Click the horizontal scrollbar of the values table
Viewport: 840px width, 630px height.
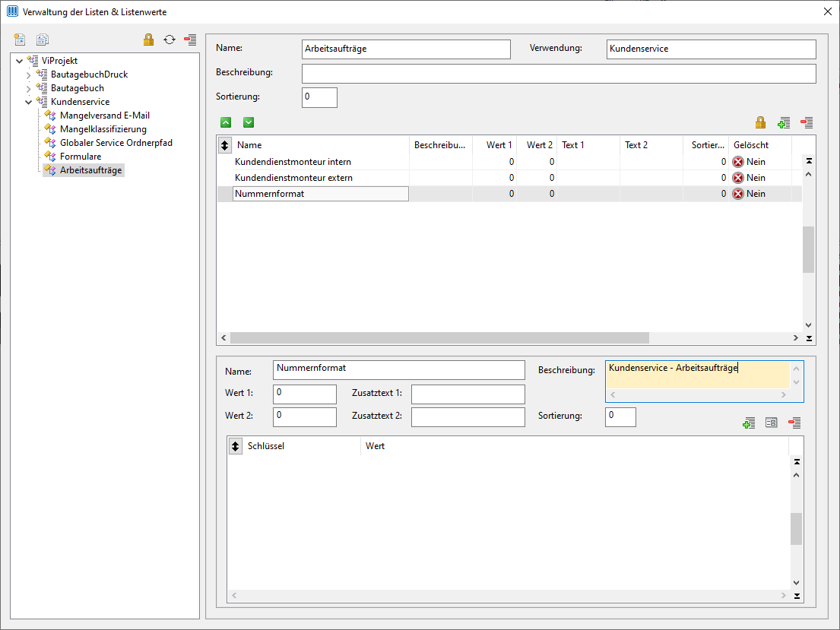point(439,338)
